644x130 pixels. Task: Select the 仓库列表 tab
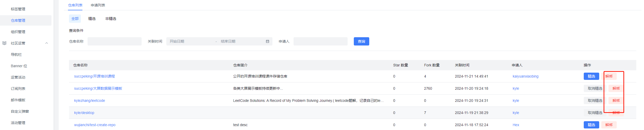click(75, 5)
